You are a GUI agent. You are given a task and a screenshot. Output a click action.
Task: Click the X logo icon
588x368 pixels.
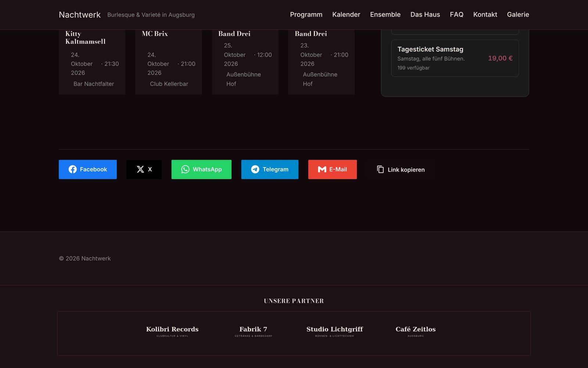(140, 169)
